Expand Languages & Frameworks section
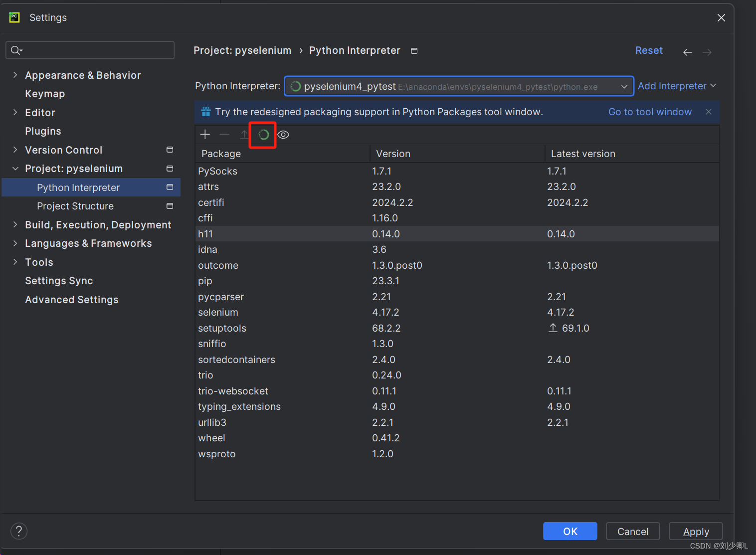 tap(15, 243)
